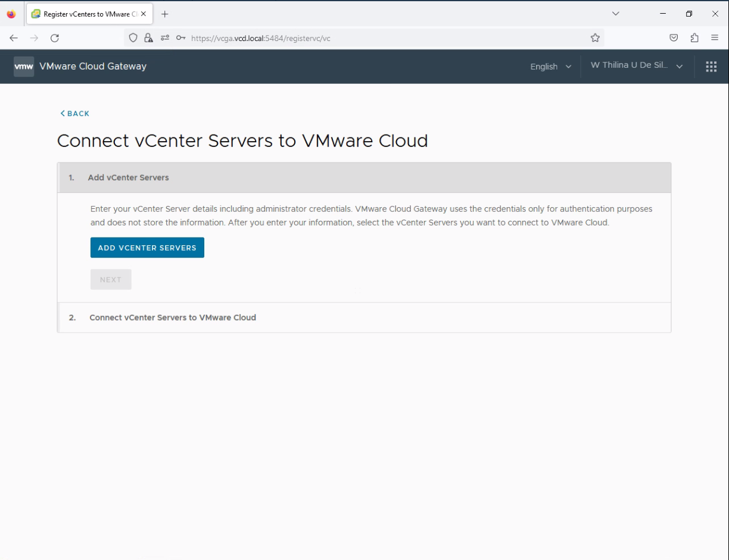Click the site security lock icon
Screen dimensions: 729x560
(x=149, y=38)
